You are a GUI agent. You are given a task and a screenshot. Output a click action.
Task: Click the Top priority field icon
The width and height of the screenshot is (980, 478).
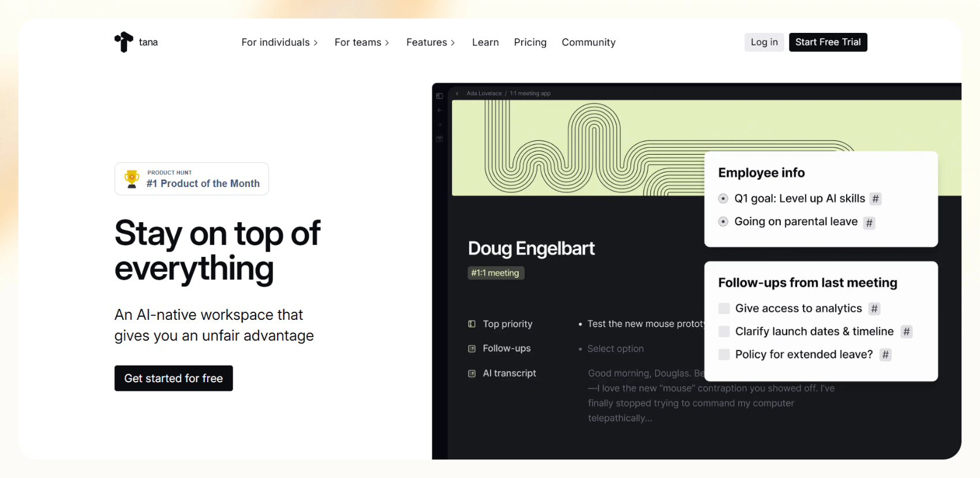[x=472, y=324]
